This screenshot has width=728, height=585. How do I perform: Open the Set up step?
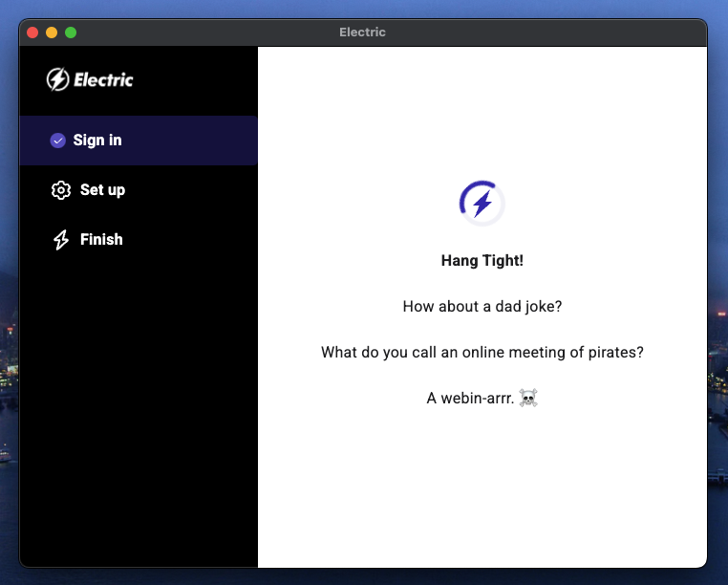point(102,190)
